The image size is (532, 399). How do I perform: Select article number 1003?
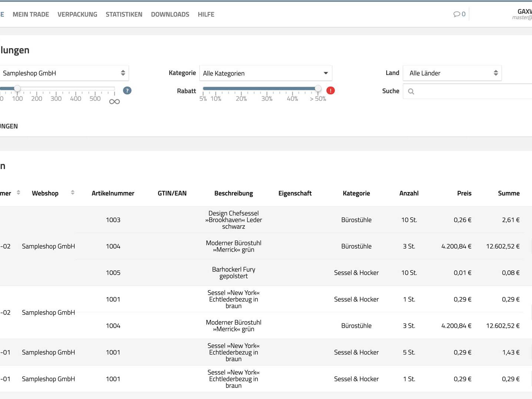[113, 220]
